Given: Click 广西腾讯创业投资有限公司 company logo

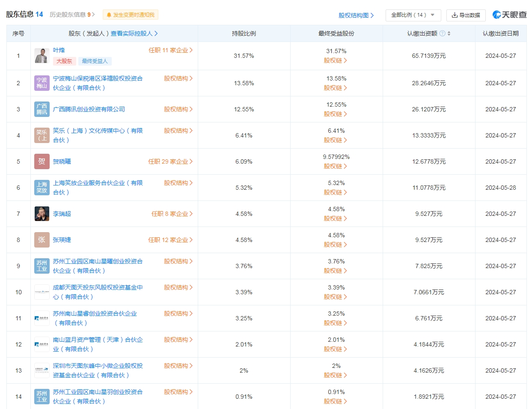Looking at the screenshot, I should coord(42,109).
